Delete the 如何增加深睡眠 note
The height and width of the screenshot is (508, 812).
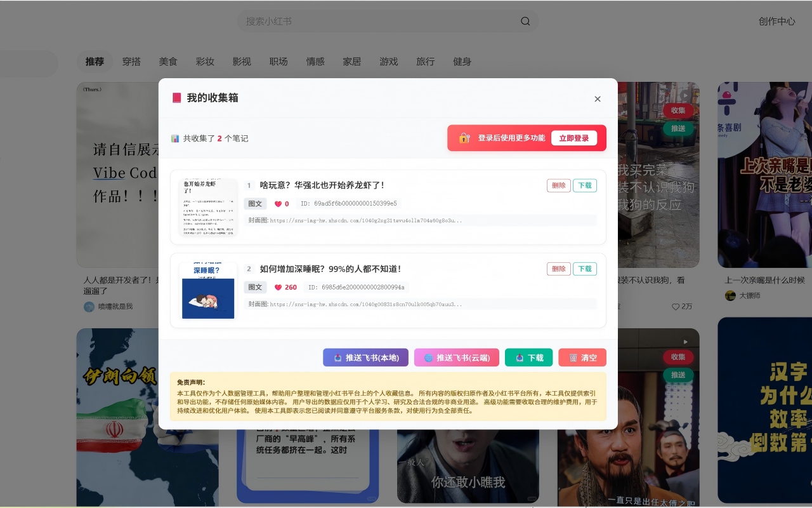559,269
